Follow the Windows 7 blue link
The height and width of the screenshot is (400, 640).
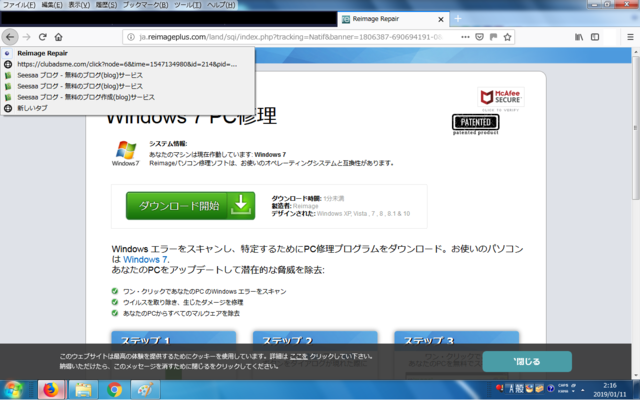(145, 260)
